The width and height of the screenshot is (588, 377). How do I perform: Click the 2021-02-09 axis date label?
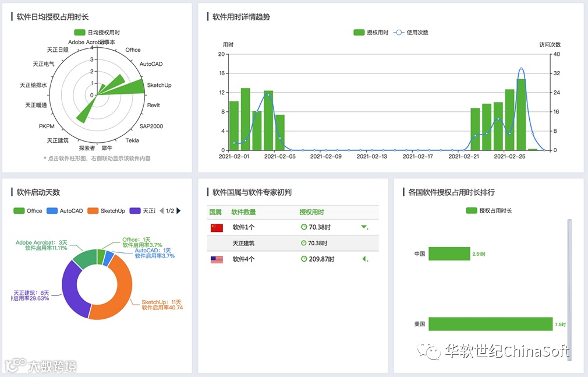pos(326,156)
